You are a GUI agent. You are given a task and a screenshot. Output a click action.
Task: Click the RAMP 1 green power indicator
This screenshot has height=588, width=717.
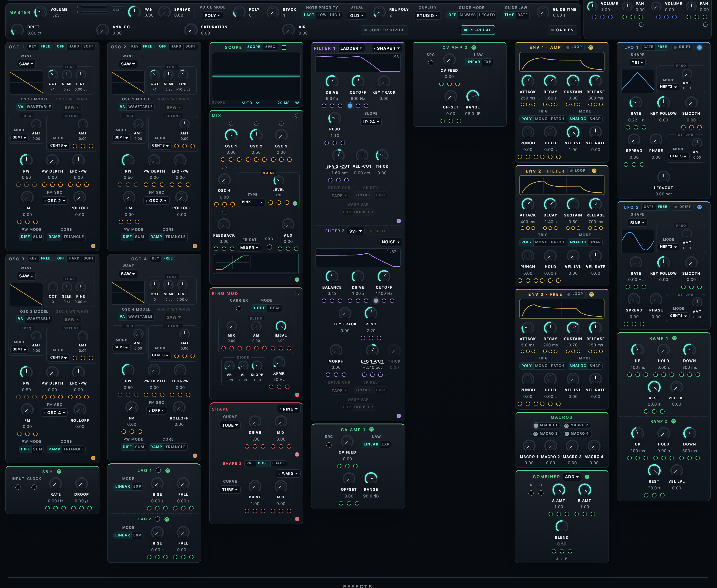point(674,338)
